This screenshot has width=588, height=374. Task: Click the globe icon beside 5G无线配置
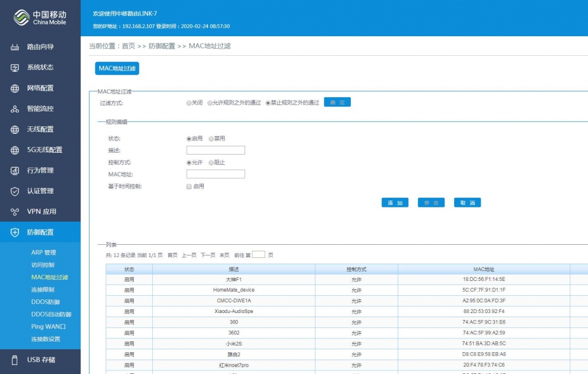coord(14,150)
